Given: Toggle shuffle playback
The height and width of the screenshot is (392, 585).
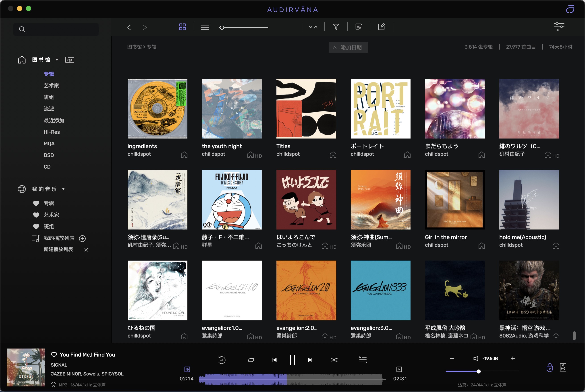Looking at the screenshot, I should click(x=334, y=360).
